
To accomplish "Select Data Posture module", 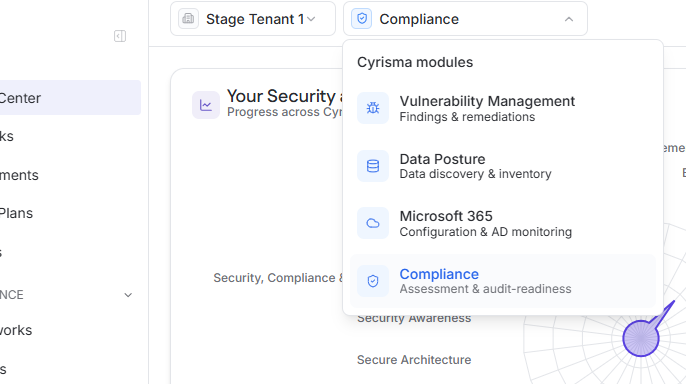I will pyautogui.click(x=503, y=166).
